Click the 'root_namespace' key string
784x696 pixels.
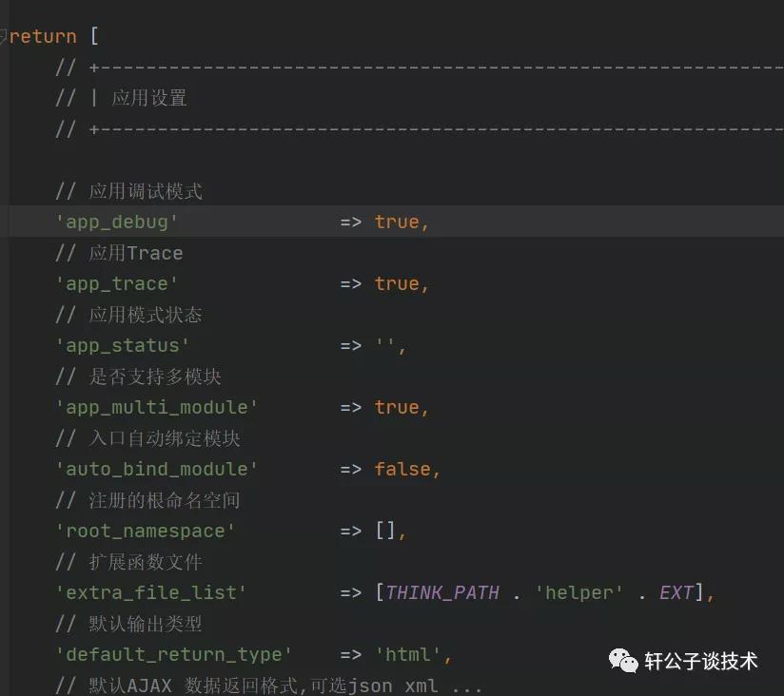(146, 531)
